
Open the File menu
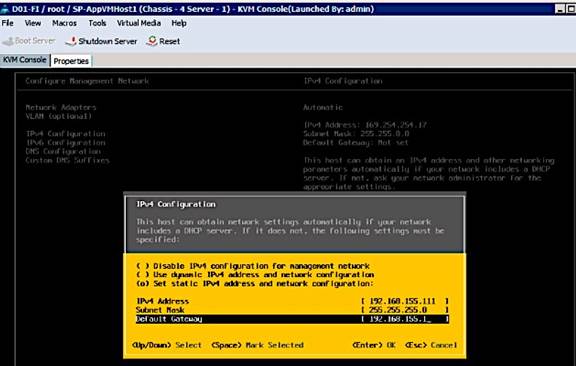pos(7,23)
